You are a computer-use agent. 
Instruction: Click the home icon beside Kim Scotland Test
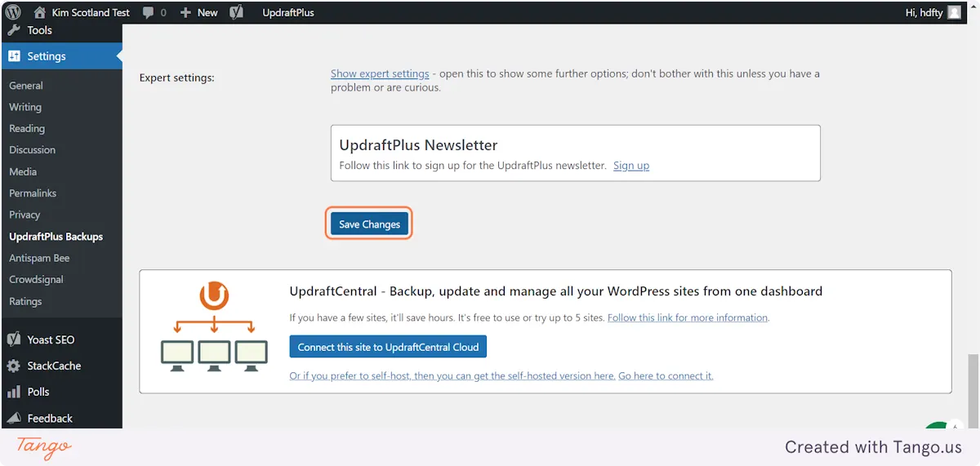click(40, 12)
